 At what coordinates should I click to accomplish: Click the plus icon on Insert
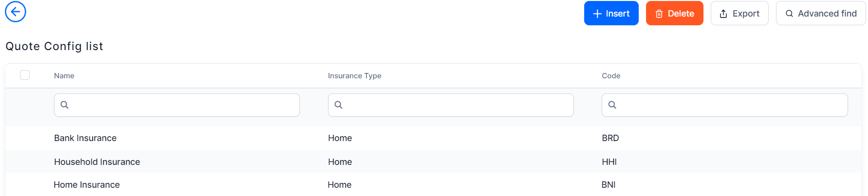click(597, 14)
